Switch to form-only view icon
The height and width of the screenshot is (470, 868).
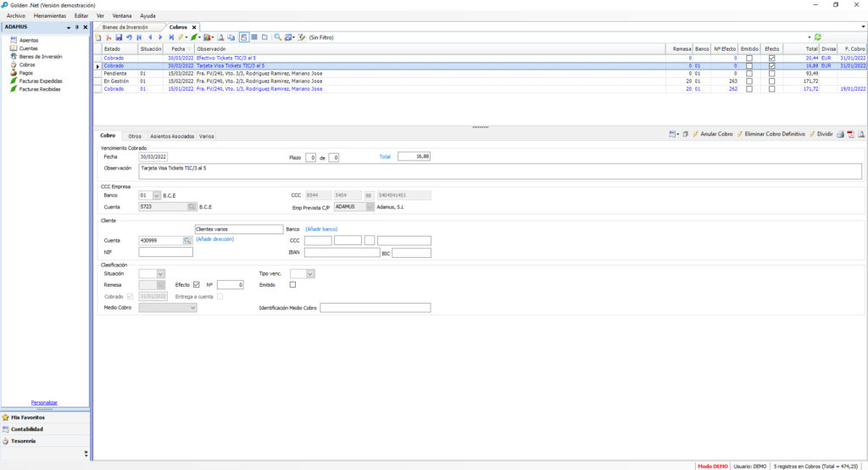pyautogui.click(x=264, y=37)
